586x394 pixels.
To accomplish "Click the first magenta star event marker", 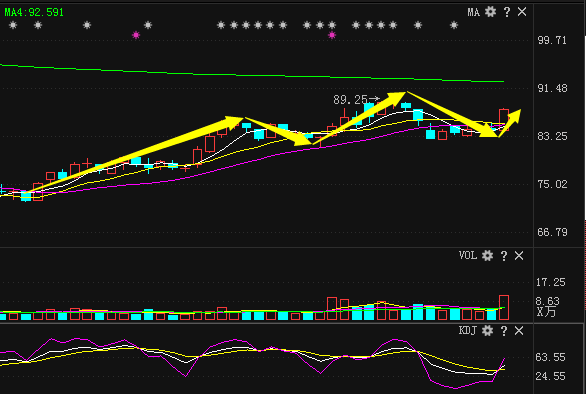I will tap(136, 35).
